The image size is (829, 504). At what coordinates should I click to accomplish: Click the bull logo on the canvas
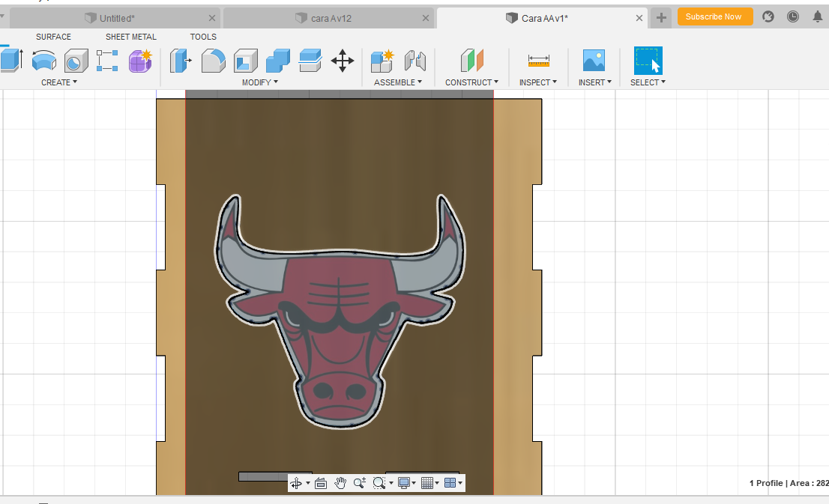340,312
